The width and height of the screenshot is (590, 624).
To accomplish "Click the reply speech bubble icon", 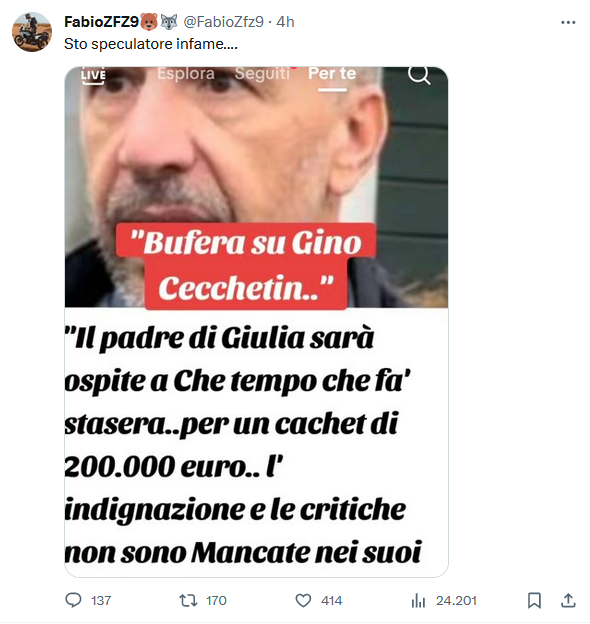I will [73, 600].
